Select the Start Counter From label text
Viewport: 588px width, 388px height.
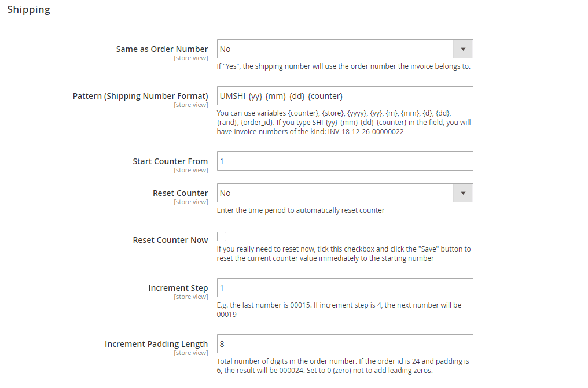(170, 161)
